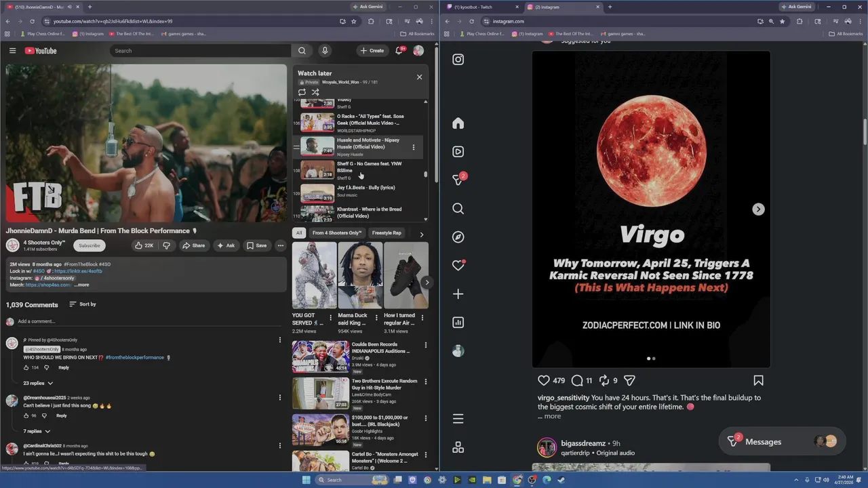The width and height of the screenshot is (868, 488).
Task: Close the Watch later playlist panel
Action: pyautogui.click(x=419, y=77)
